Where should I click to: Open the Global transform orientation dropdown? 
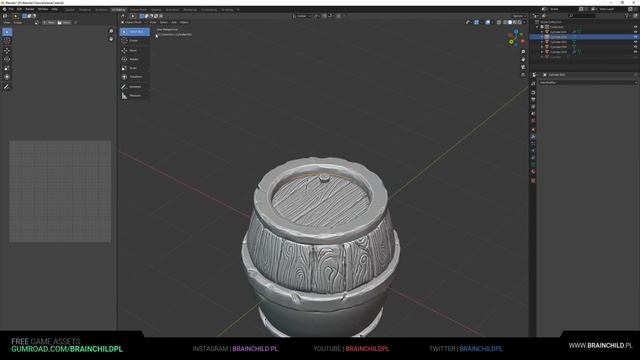(x=302, y=16)
